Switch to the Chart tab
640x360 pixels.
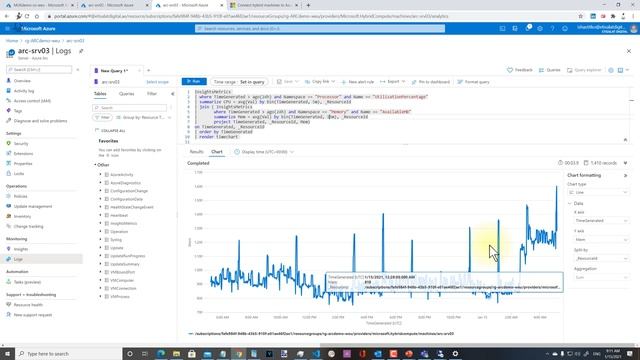(x=217, y=152)
